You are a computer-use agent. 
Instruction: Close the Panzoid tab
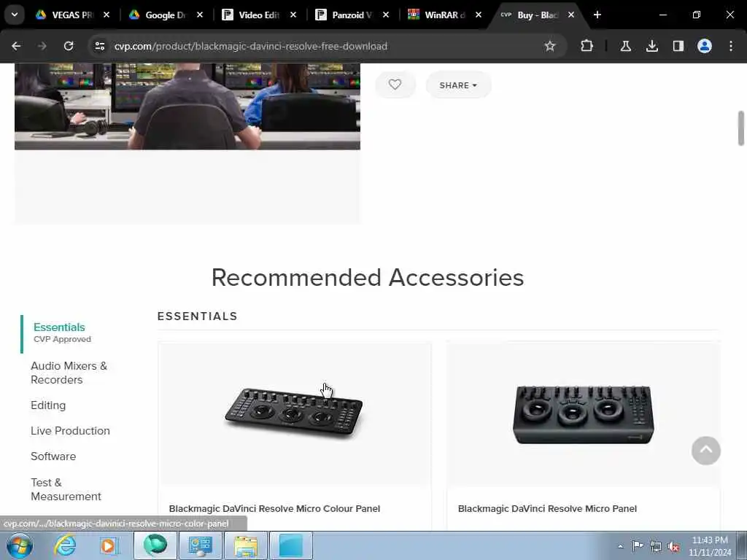tap(385, 15)
